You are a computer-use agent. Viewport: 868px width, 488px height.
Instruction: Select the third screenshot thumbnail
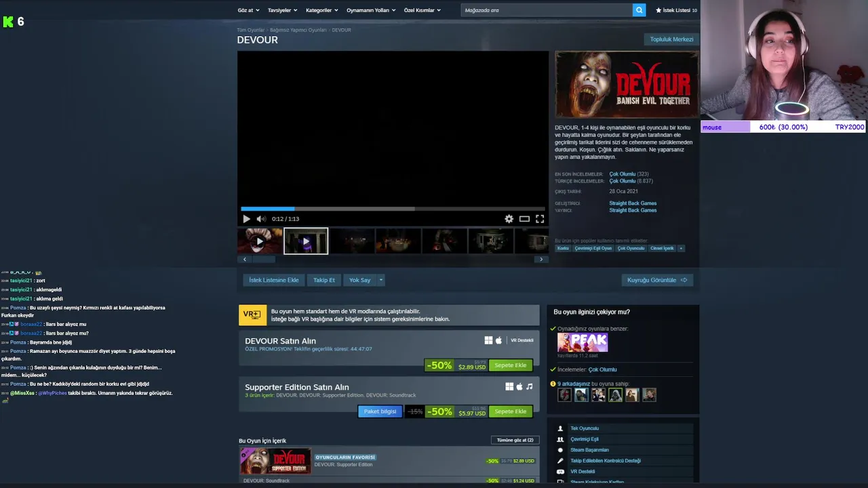click(352, 241)
